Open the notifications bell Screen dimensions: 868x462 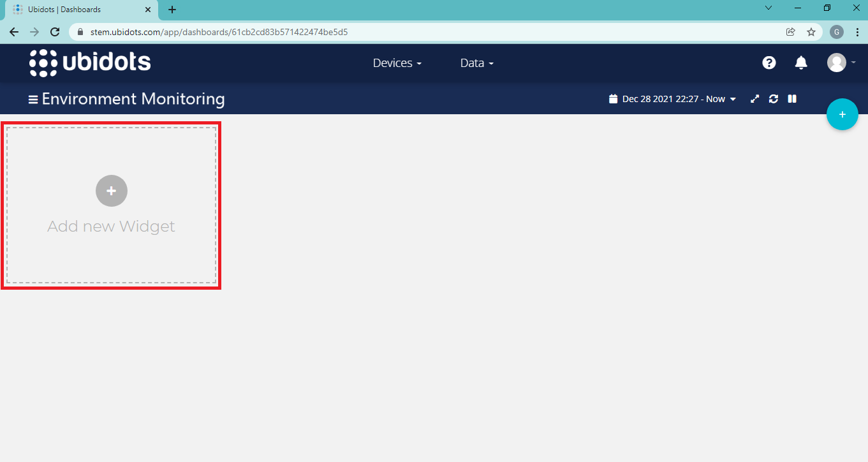[x=801, y=63]
